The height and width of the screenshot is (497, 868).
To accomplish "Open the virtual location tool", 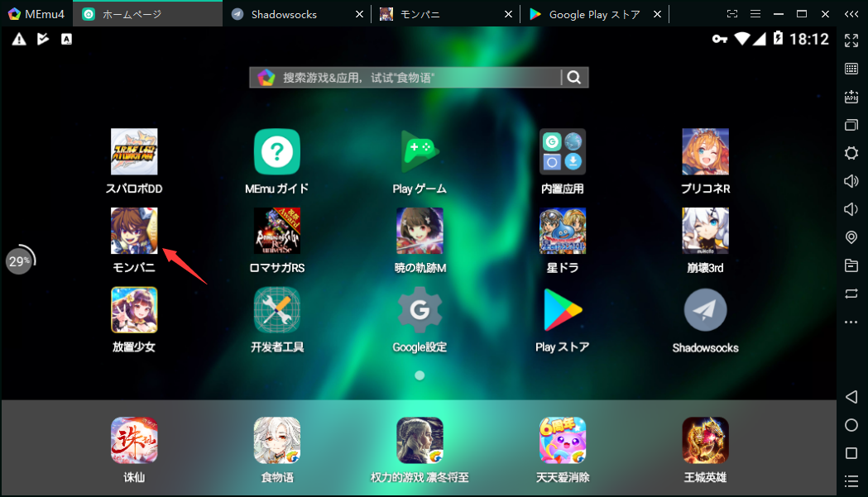I will (x=851, y=237).
